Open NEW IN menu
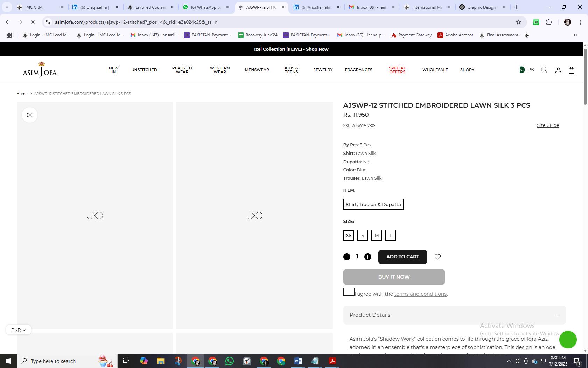Image resolution: width=588 pixels, height=368 pixels. [114, 70]
